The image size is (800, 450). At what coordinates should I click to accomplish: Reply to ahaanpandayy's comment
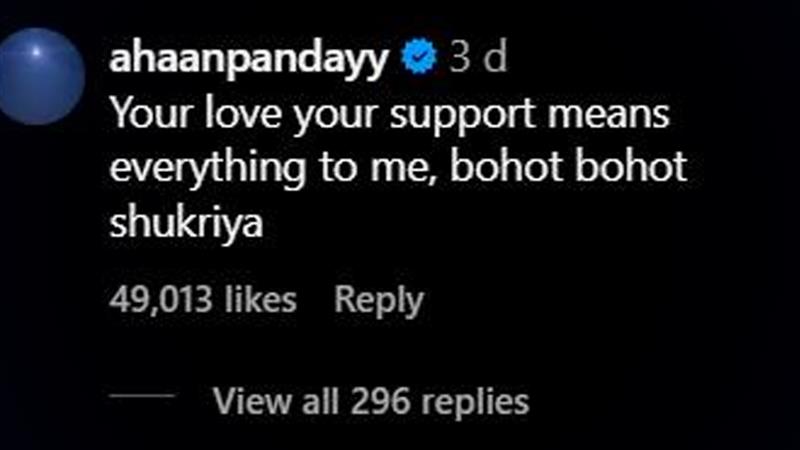pyautogui.click(x=378, y=299)
